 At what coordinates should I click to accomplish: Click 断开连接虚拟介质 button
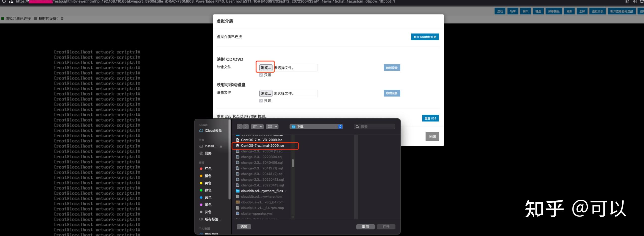(x=425, y=37)
